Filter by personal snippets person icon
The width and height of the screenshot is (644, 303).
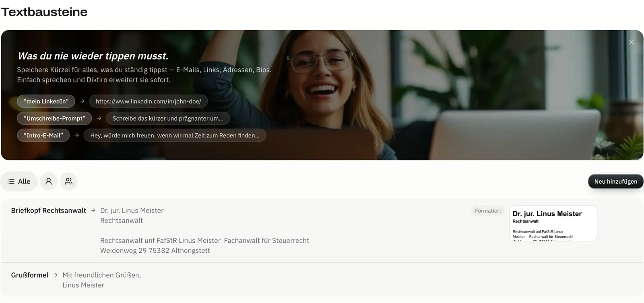pos(49,181)
